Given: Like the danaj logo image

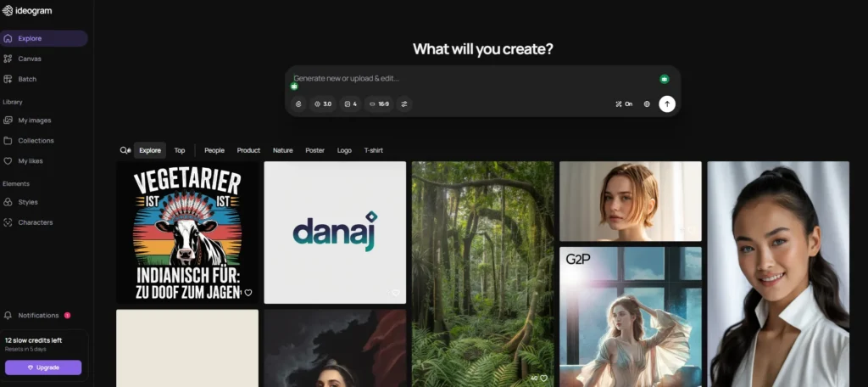Looking at the screenshot, I should point(396,293).
